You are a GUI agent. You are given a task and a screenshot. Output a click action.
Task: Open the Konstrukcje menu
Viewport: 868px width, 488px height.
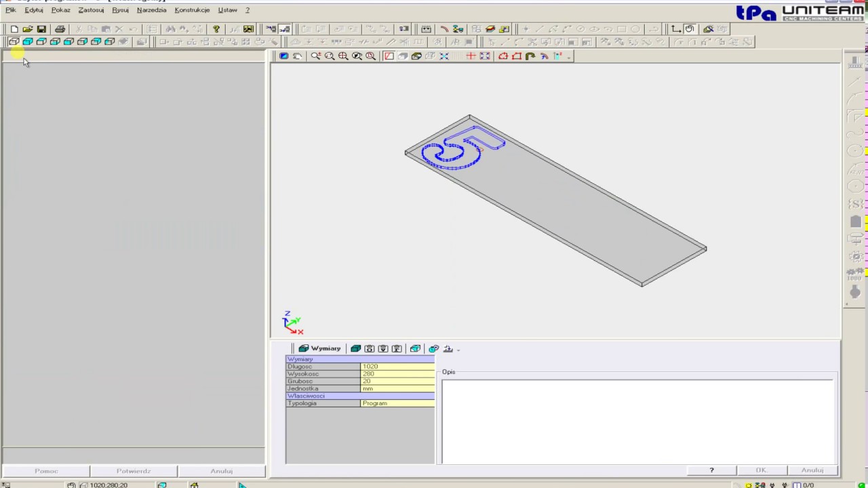point(192,10)
